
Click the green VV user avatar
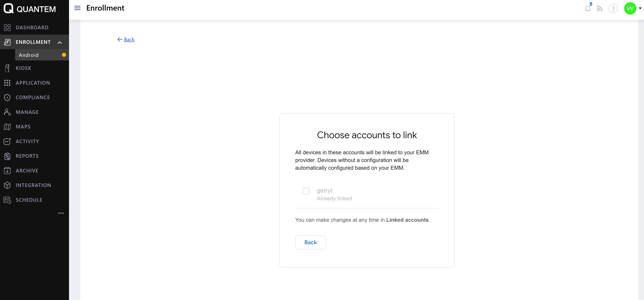click(x=630, y=9)
